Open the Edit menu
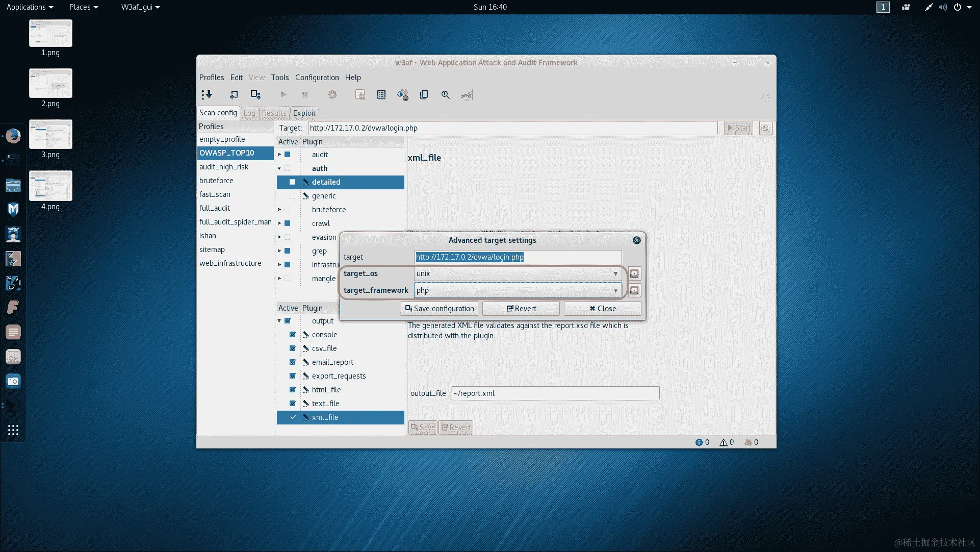This screenshot has height=552, width=980. coord(236,78)
